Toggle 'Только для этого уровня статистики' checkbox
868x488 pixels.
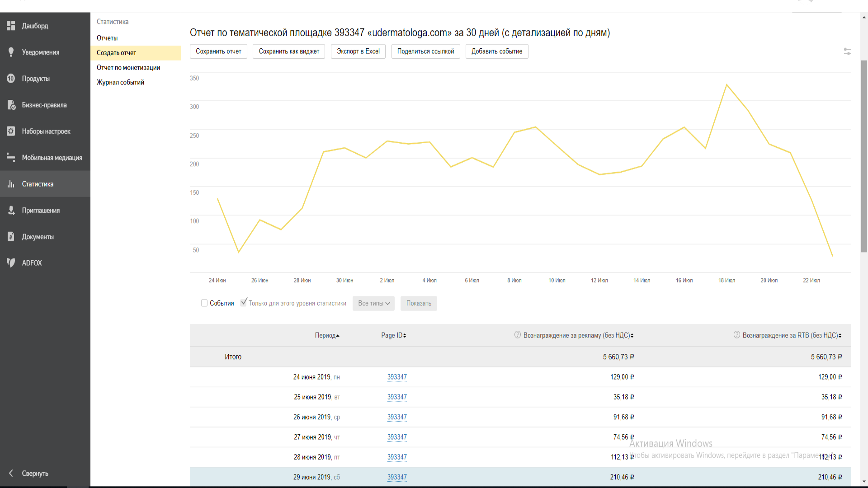click(x=244, y=302)
